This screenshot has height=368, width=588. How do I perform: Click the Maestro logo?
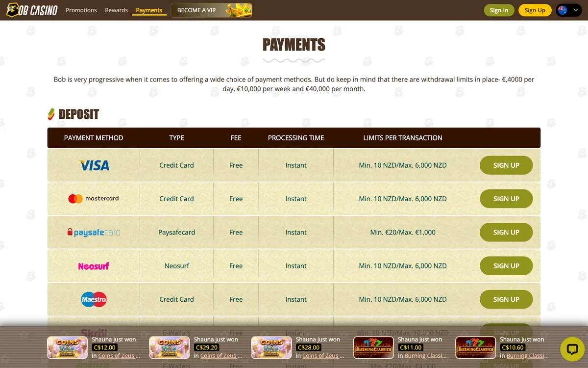94,299
